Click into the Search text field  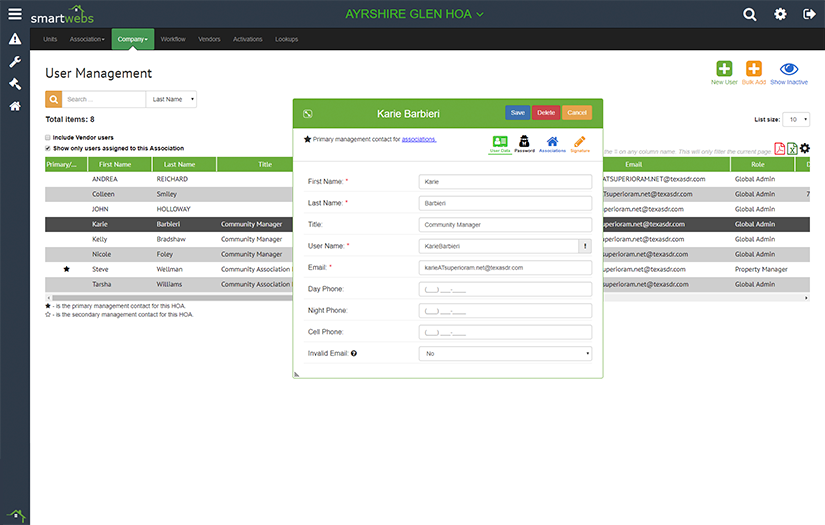104,99
